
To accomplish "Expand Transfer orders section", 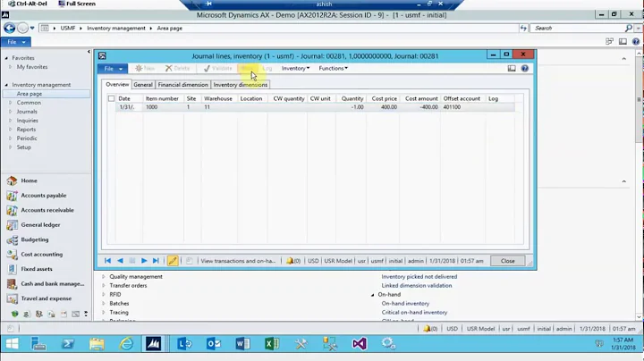I will click(104, 286).
